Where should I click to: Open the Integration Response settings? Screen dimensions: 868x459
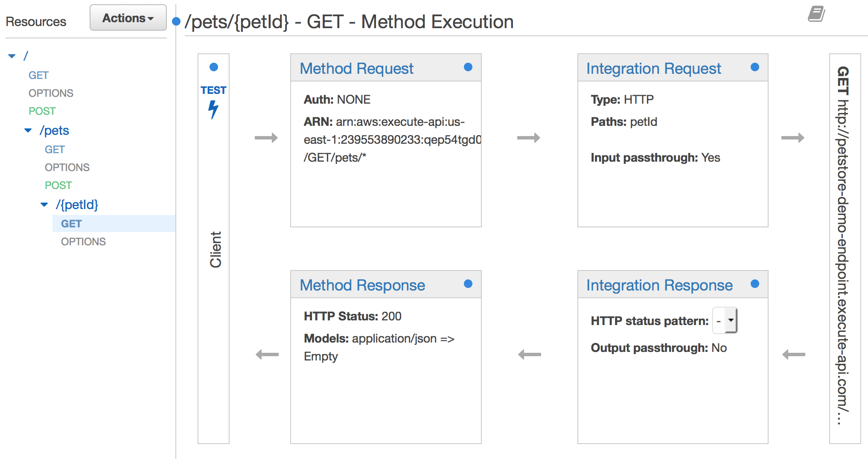point(659,285)
